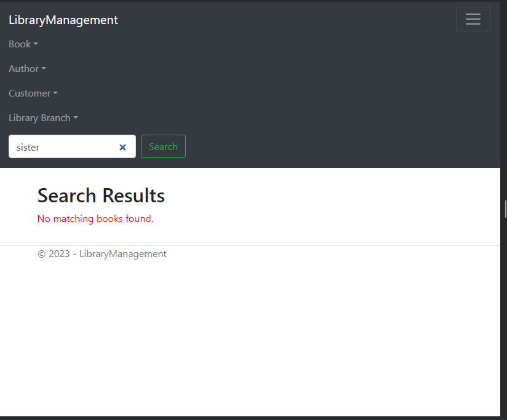Click the dropdown caret beside Book
507x420 pixels.
pos(35,44)
